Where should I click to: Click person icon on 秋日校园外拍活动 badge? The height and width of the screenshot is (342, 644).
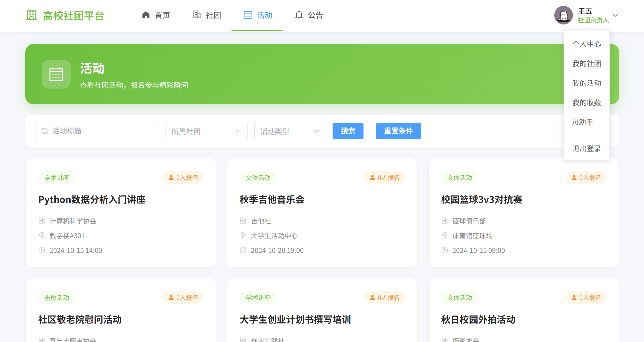574,297
